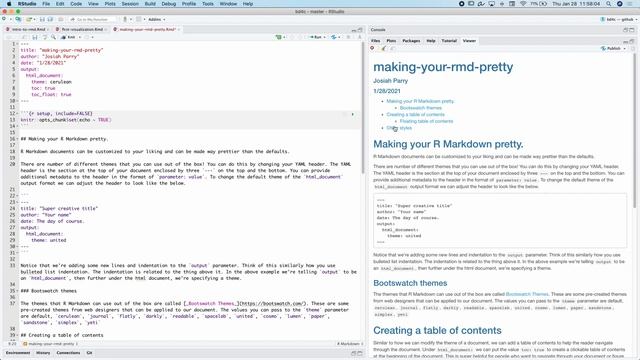Click the Open File folder icon

[28, 19]
